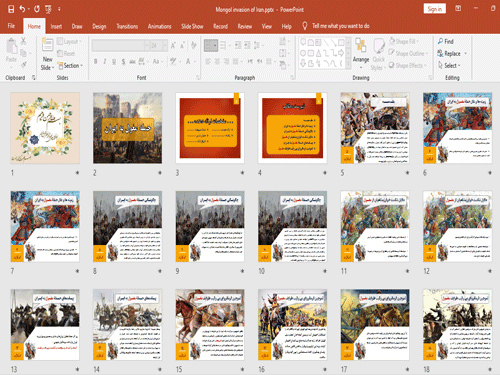Image resolution: width=500 pixels, height=375 pixels.
Task: Increase font size with the larger A
Action: tap(173, 46)
